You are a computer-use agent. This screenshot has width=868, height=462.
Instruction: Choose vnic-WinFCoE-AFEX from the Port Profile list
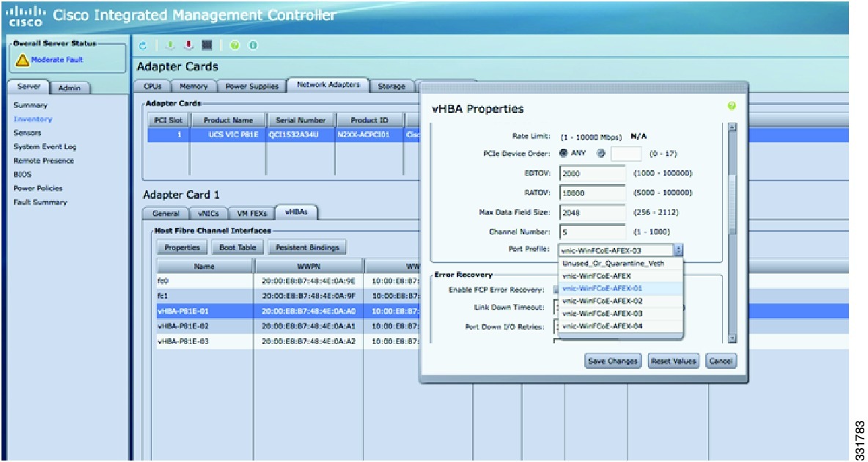[x=620, y=276]
